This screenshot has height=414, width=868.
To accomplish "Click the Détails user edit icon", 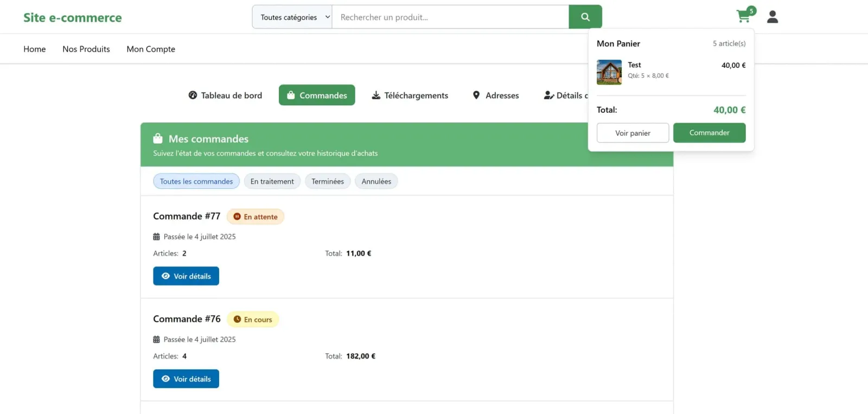I will (x=549, y=95).
